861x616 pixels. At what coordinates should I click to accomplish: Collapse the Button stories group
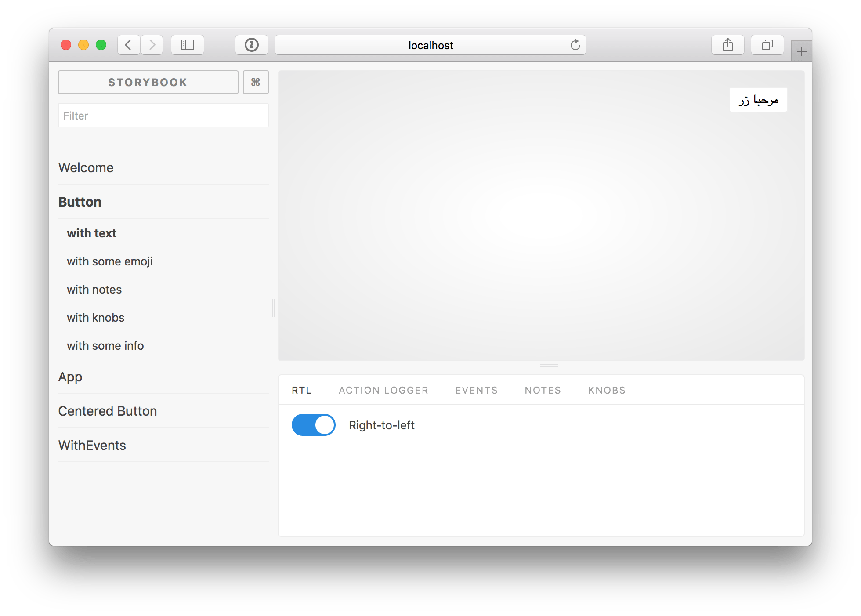click(x=80, y=201)
